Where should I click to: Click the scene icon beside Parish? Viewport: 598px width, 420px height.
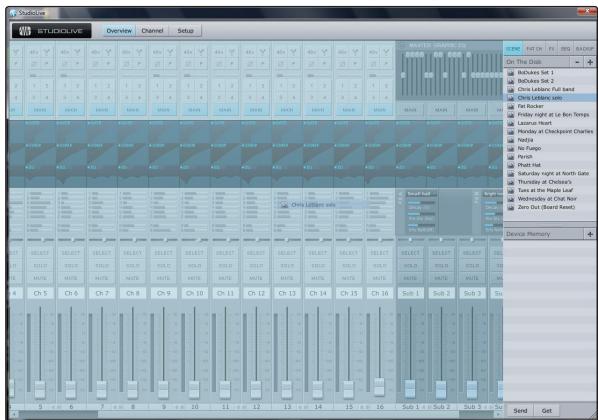511,157
